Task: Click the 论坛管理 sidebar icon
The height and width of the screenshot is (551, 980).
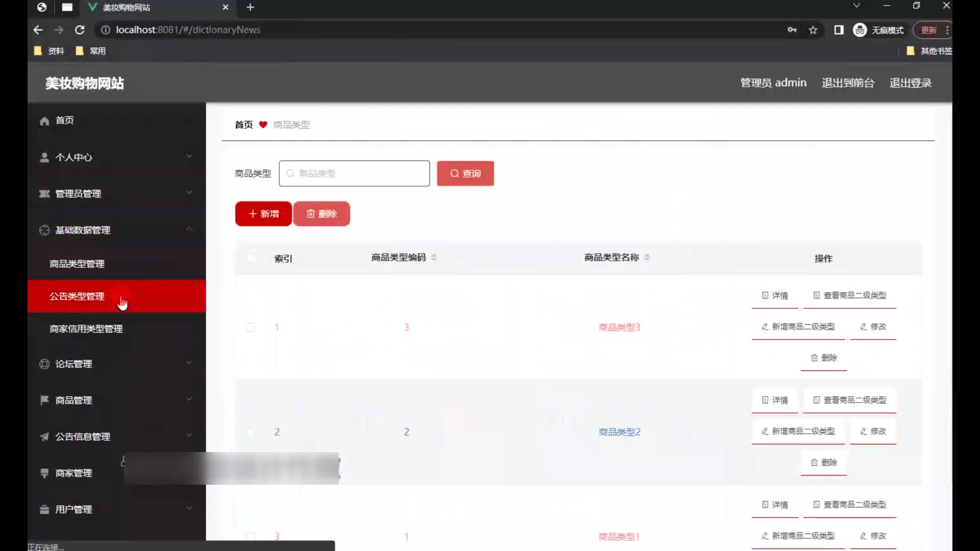Action: pos(44,364)
